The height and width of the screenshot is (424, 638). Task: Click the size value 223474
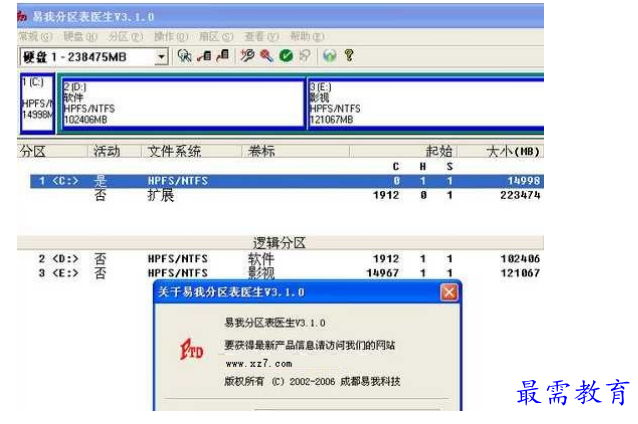click(520, 195)
